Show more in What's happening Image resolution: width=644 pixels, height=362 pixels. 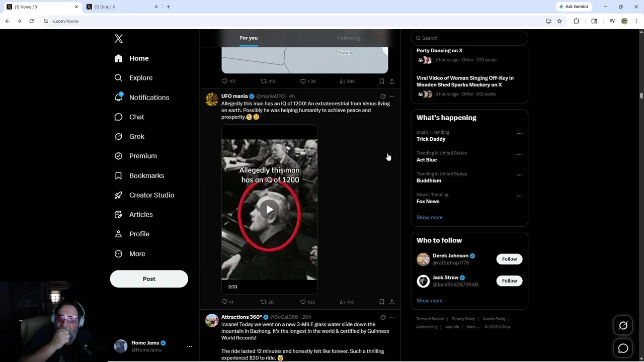(x=430, y=217)
